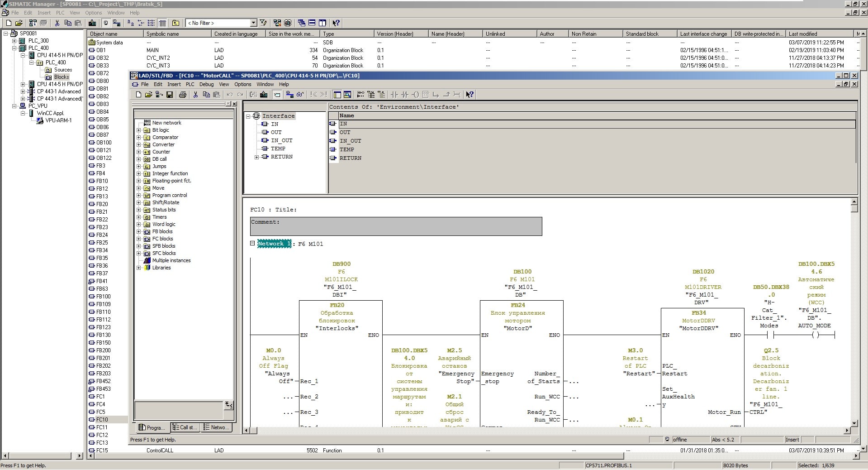Click Up One Level folder icon
Viewport: 868px width, 470px height.
[x=175, y=23]
